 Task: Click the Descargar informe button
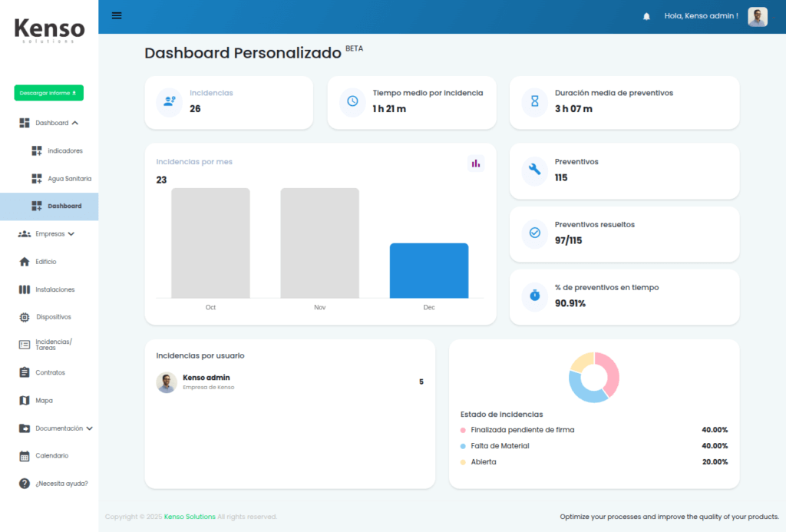click(48, 93)
